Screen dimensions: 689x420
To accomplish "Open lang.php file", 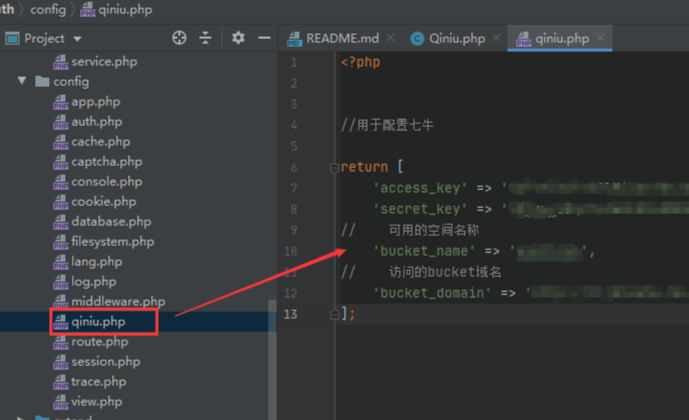I will [97, 262].
